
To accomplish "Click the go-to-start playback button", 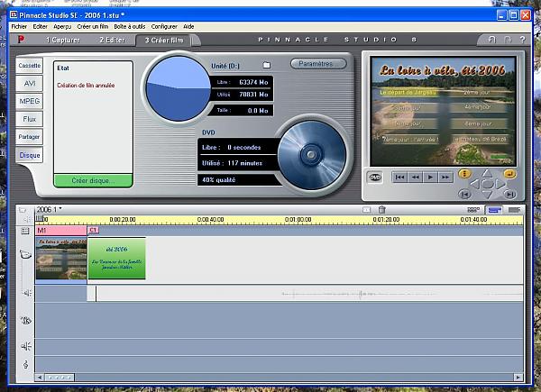I will pyautogui.click(x=399, y=178).
